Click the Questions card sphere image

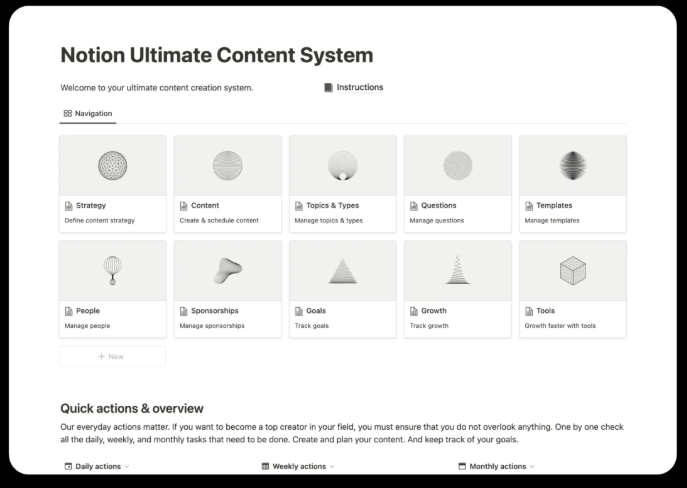coord(458,166)
